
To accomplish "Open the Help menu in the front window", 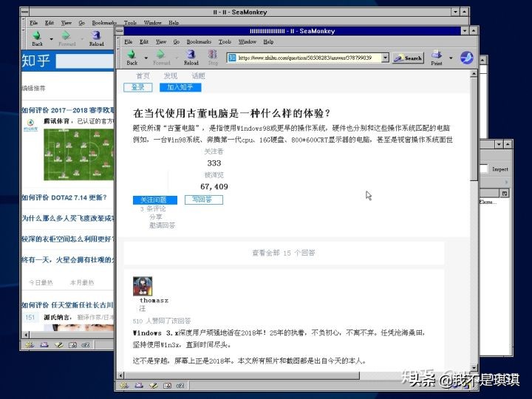I will [268, 41].
